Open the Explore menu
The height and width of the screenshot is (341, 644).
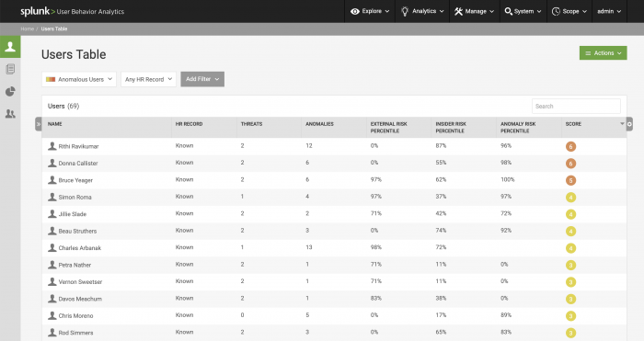[x=370, y=12]
